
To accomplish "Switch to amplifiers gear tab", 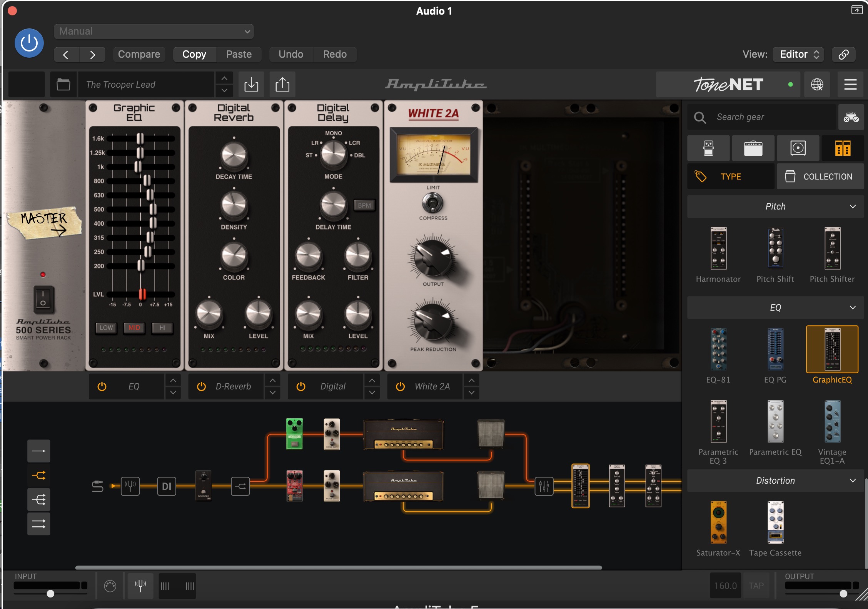I will pos(753,148).
